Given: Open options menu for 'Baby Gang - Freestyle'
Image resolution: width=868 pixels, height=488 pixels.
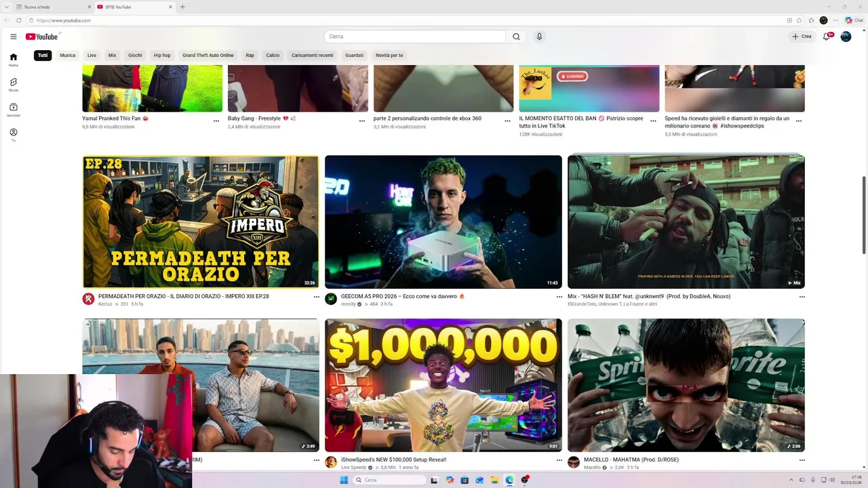Looking at the screenshot, I should click(362, 121).
